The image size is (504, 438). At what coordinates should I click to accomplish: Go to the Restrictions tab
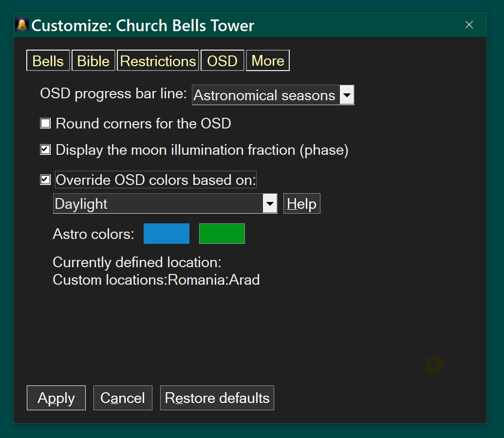tap(158, 61)
